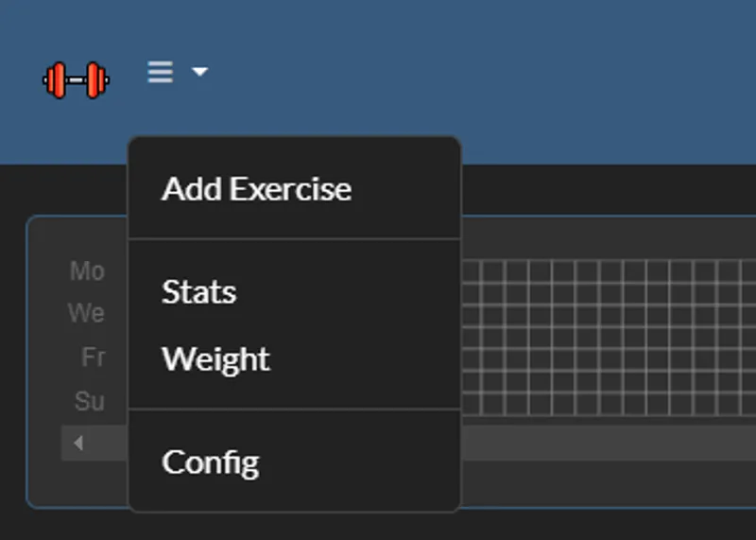Click rightmost visible heatmap cell in Mo row
Screen dimensions: 756x540
747,272
